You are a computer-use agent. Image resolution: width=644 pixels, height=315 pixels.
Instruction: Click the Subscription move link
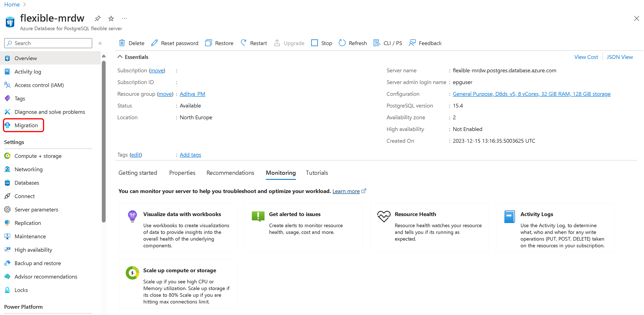(x=157, y=71)
